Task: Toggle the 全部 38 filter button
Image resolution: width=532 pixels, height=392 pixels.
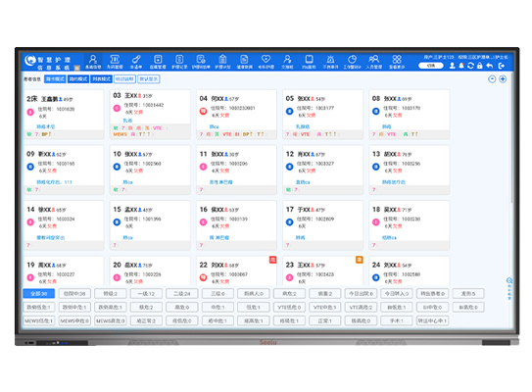Action: 38,294
